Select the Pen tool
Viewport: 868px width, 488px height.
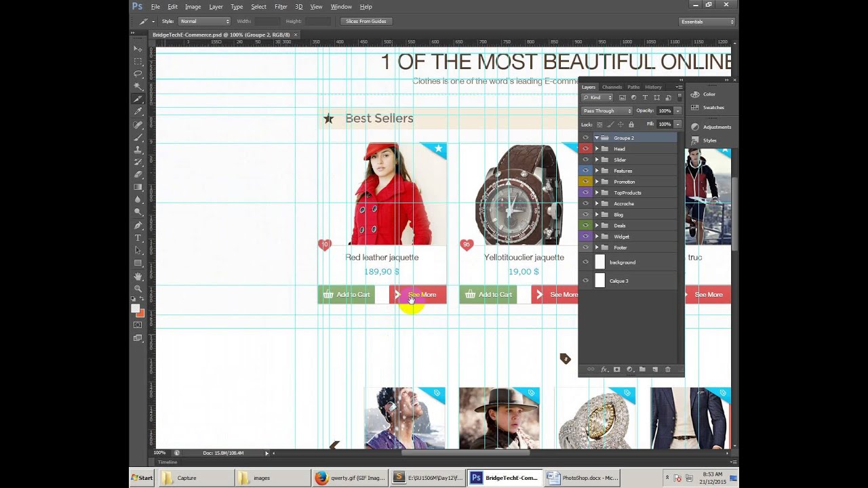[138, 225]
